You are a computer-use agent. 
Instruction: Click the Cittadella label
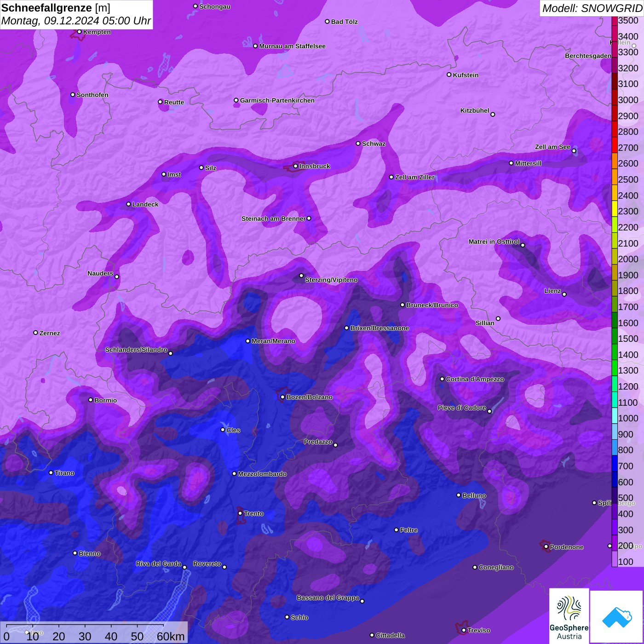pos(390,635)
